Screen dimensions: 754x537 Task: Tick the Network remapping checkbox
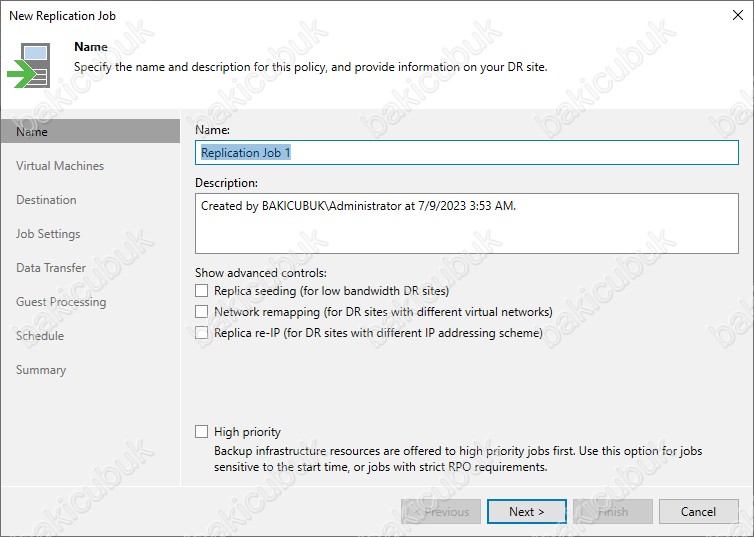pyautogui.click(x=202, y=312)
